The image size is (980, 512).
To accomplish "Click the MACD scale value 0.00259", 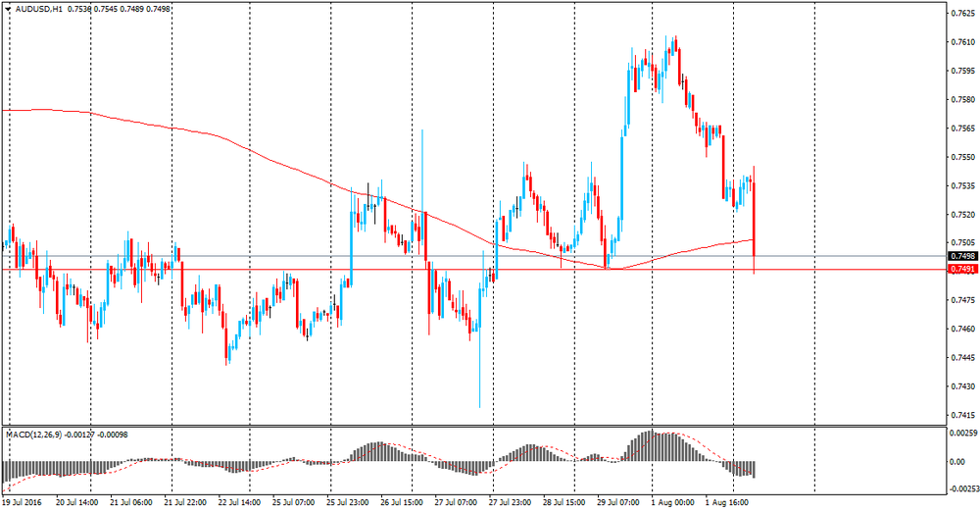I will [962, 433].
